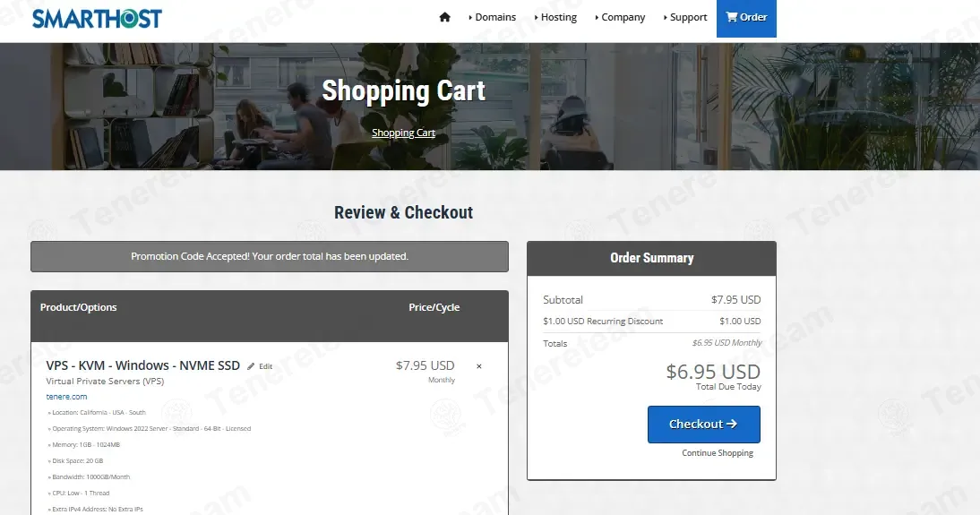980x515 pixels.
Task: Click the Totals $6.95 USD Monthly value
Action: point(726,342)
